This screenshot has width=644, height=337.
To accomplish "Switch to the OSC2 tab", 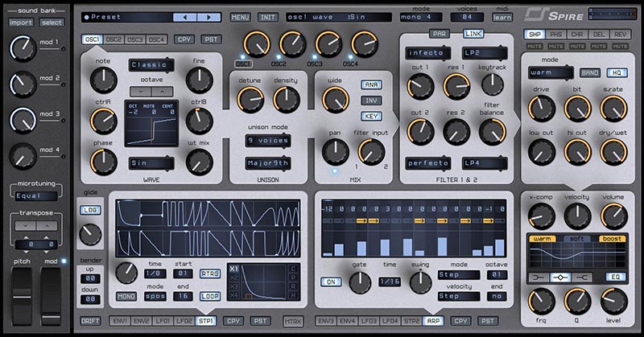I will 114,39.
